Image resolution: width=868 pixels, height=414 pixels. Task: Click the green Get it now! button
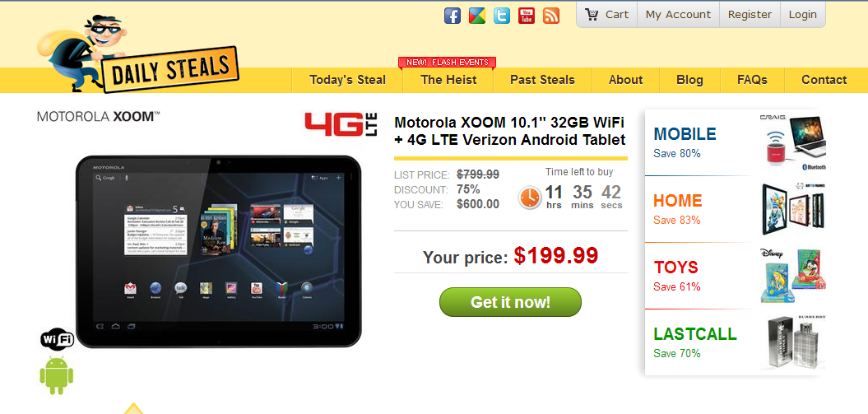pos(510,302)
